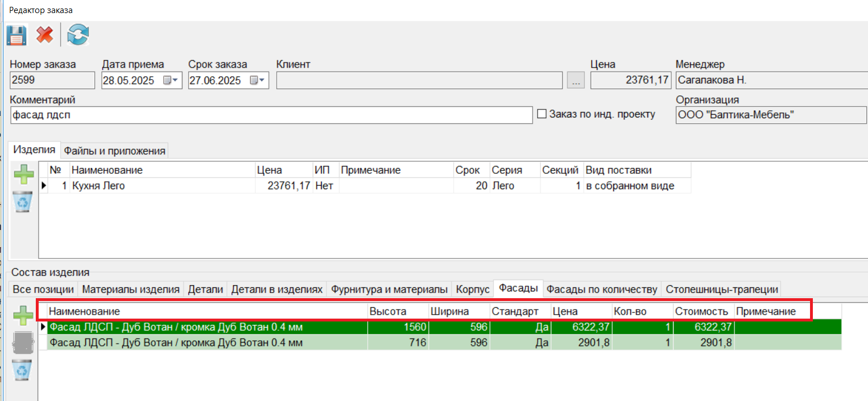This screenshot has height=401, width=868.
Task: Click the refresh arrows toolbar icon
Action: (x=78, y=35)
